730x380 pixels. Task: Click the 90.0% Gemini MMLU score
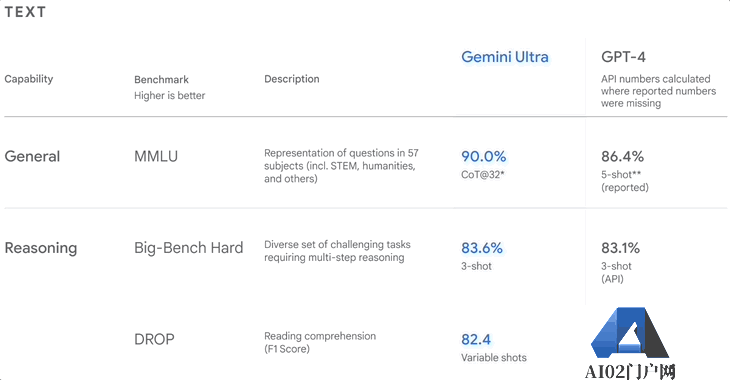coord(483,156)
